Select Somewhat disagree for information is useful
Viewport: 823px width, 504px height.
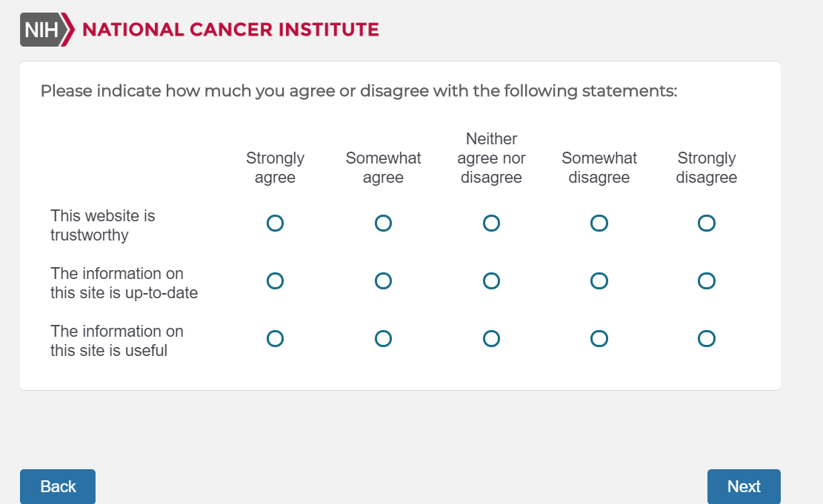599,339
